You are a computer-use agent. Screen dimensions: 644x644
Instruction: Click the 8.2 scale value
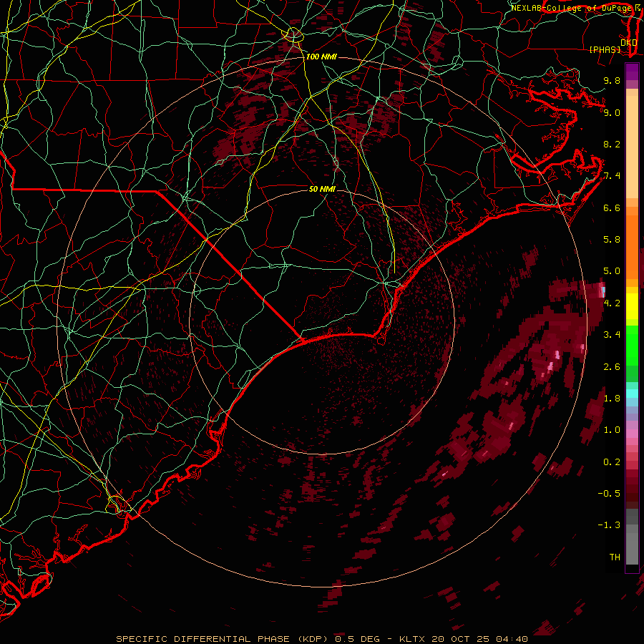click(x=612, y=144)
